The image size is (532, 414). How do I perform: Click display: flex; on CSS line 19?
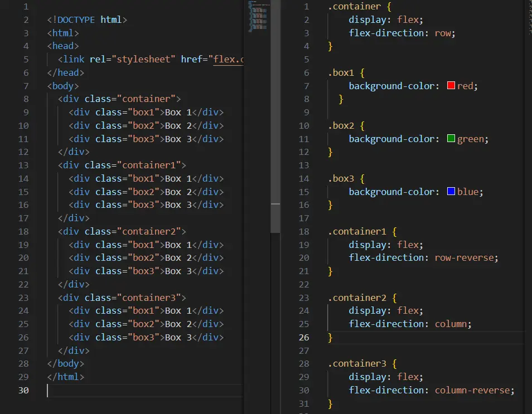[x=386, y=245]
